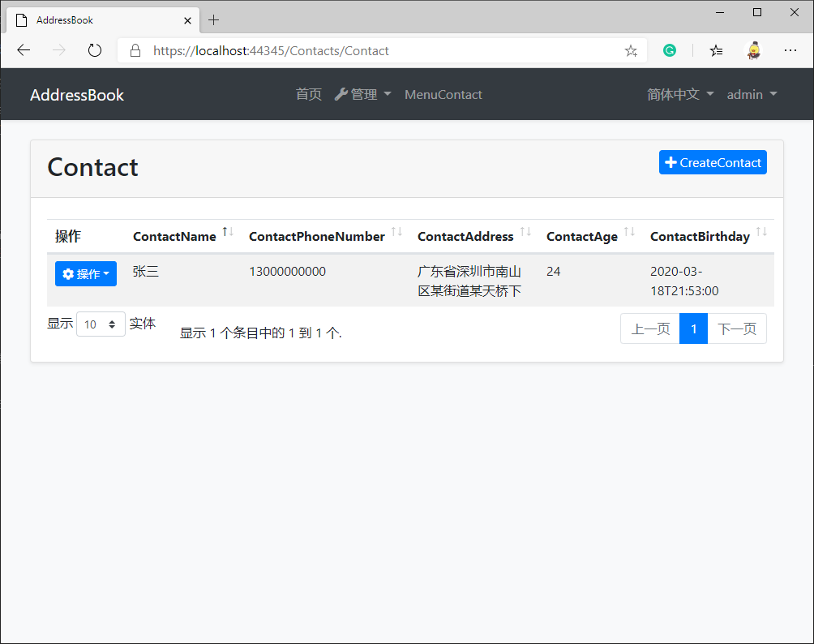Reload the page with the refresh icon

coord(95,50)
